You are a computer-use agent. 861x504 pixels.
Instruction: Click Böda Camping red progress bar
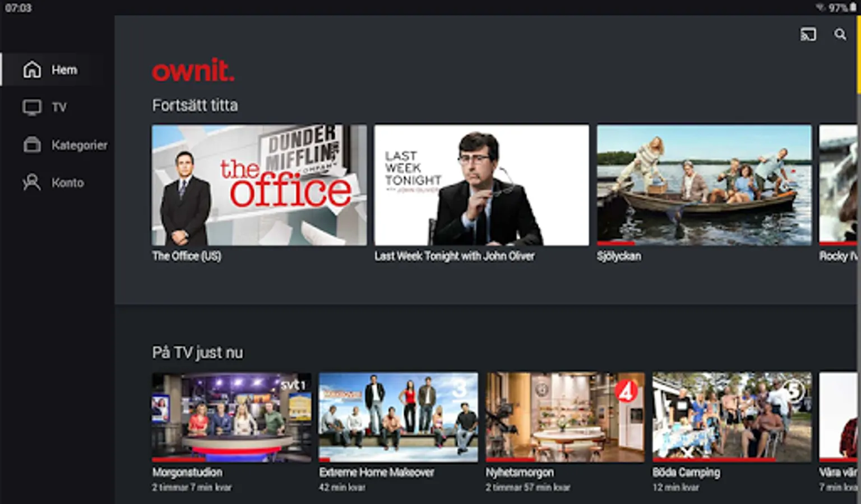714,460
